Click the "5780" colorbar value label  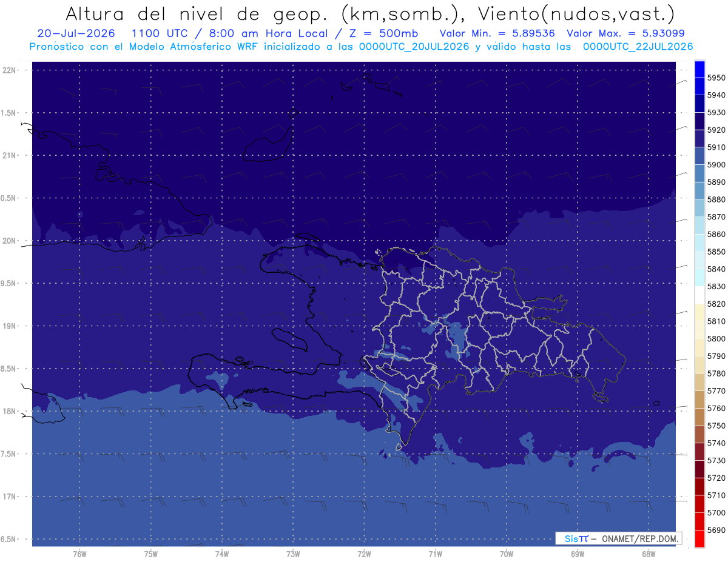click(717, 373)
